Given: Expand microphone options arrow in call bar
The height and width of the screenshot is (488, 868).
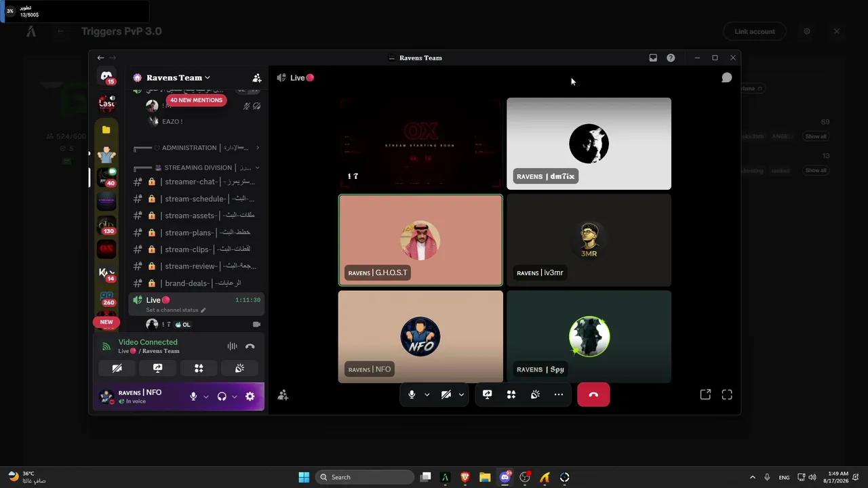Looking at the screenshot, I should point(427,394).
